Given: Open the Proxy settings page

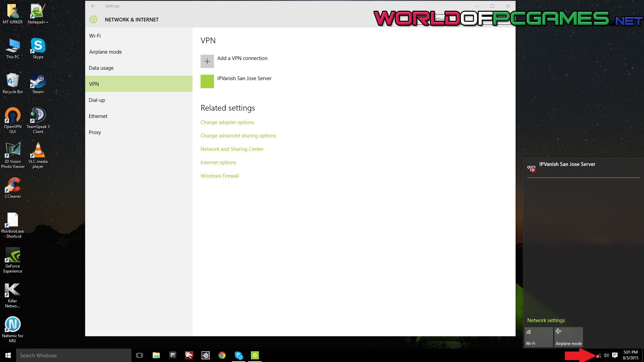Looking at the screenshot, I should coord(139,132).
